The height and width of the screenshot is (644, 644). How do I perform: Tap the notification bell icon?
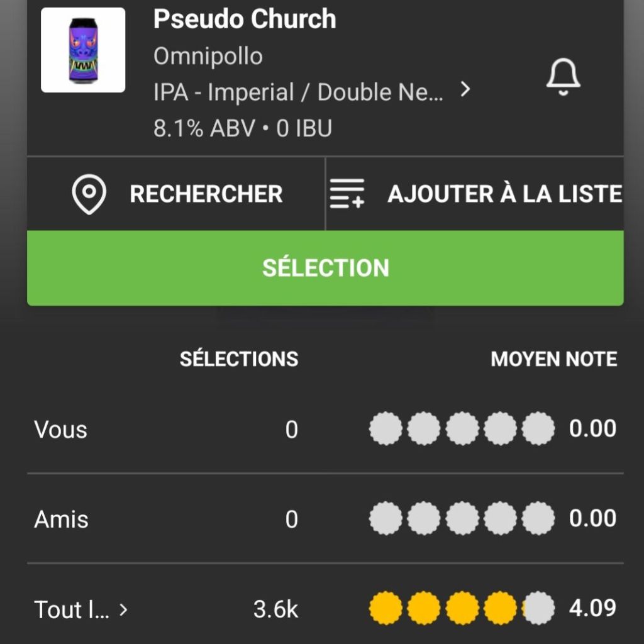(563, 78)
